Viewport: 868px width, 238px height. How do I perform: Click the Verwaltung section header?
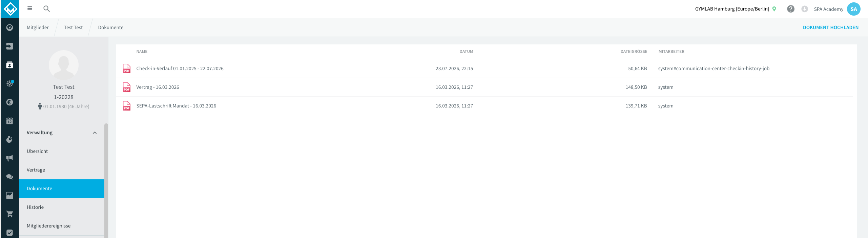[x=62, y=133]
